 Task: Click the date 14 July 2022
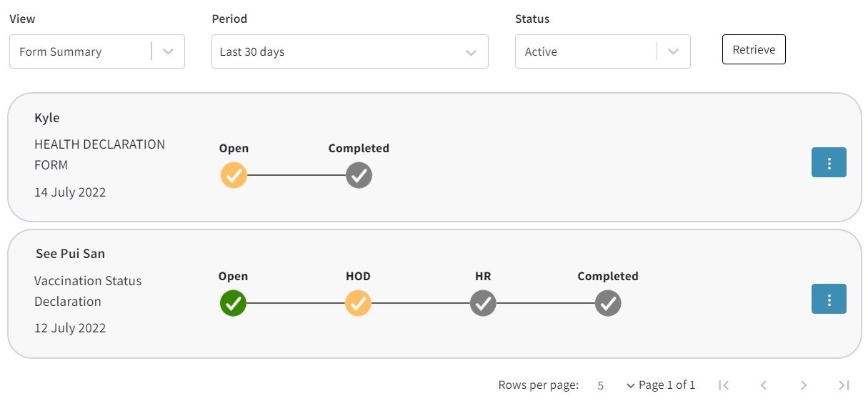[70, 192]
